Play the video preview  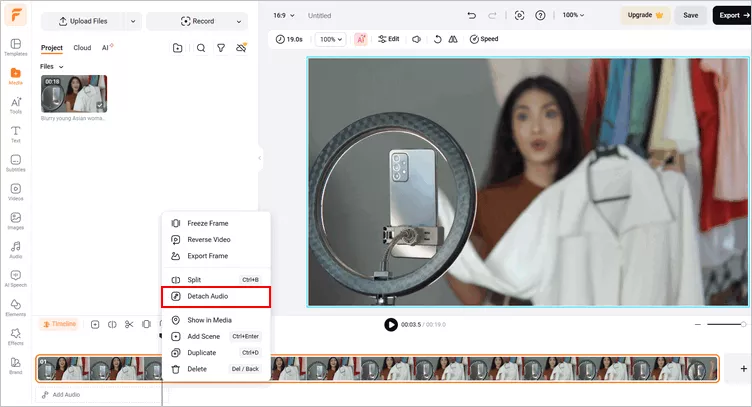point(391,325)
